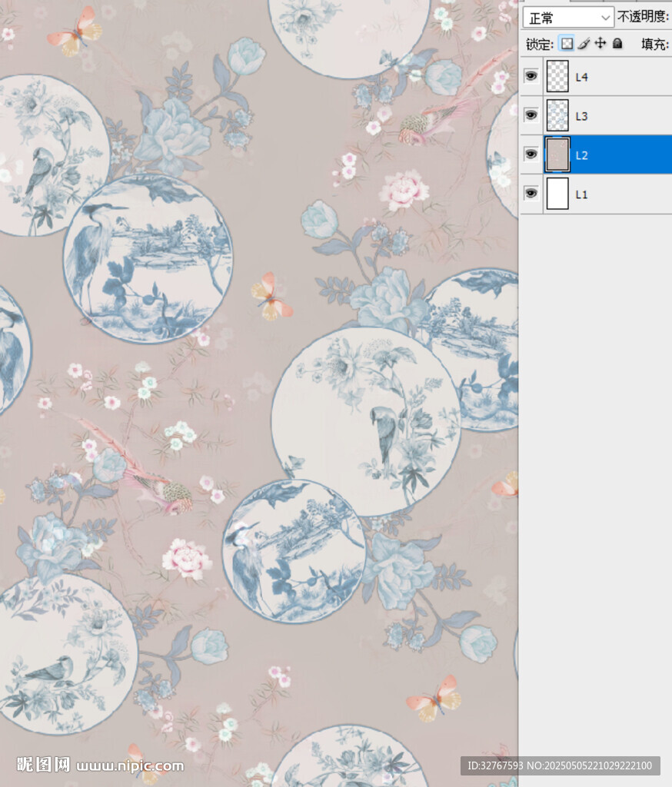Select the L1 layer thumbnail

tap(557, 194)
